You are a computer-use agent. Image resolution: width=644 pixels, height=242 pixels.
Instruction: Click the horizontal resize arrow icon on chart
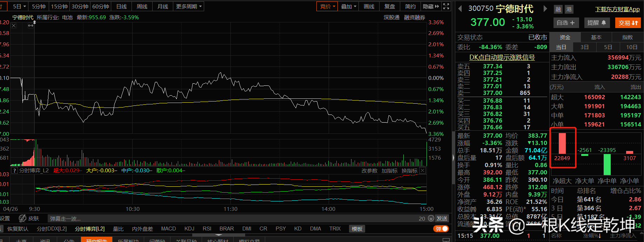tap(31, 26)
